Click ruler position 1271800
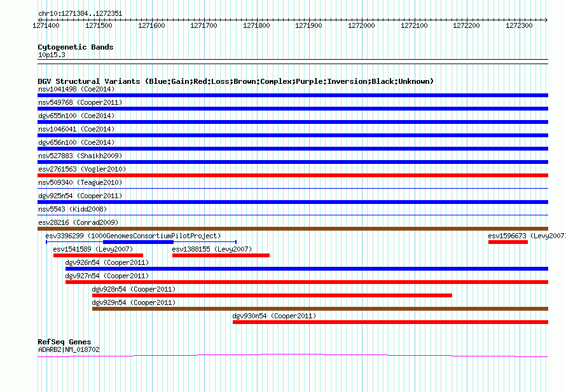 256,25
